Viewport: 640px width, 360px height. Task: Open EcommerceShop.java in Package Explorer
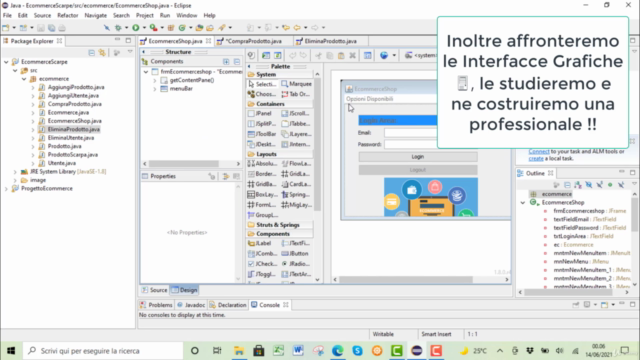coord(74,121)
